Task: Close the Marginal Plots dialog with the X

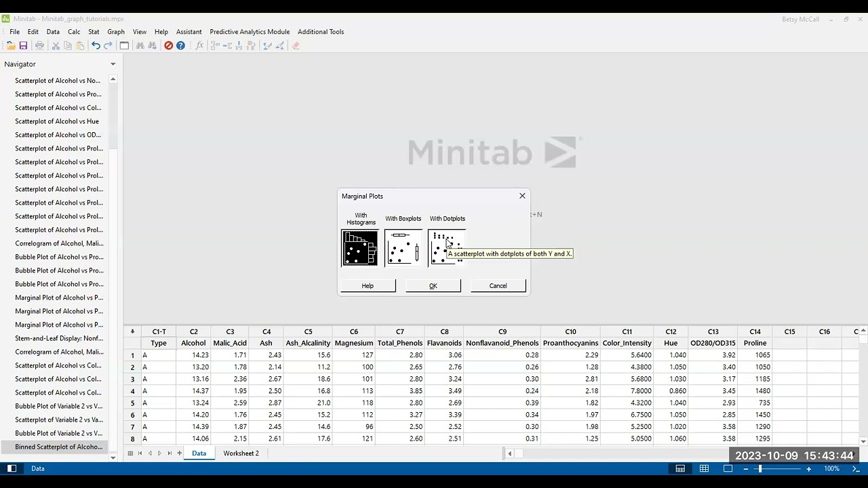Action: click(x=522, y=196)
